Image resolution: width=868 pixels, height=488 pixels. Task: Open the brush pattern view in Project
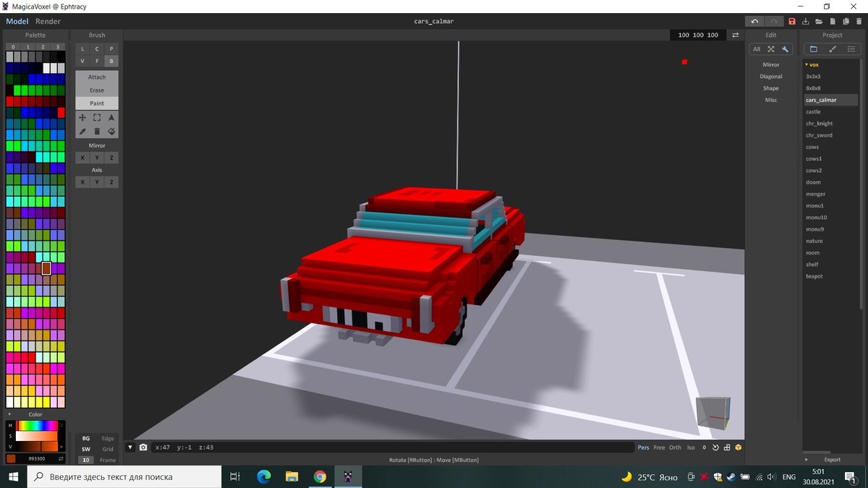pos(833,49)
